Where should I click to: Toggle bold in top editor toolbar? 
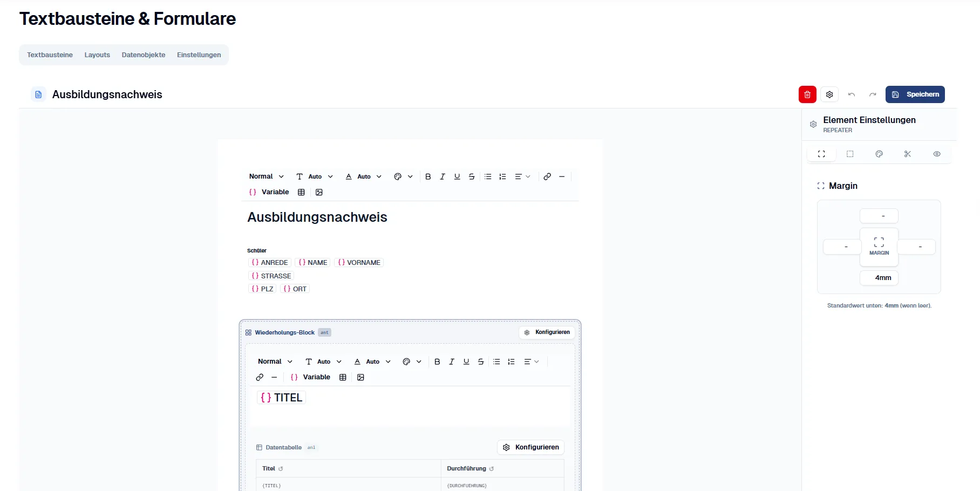428,176
